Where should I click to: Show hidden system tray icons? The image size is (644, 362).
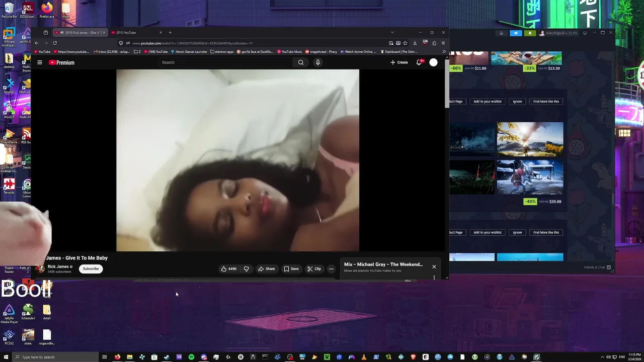pyautogui.click(x=602, y=357)
